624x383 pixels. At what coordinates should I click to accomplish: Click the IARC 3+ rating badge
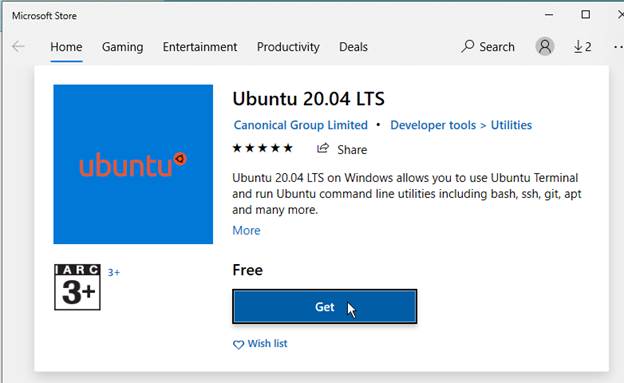77,287
